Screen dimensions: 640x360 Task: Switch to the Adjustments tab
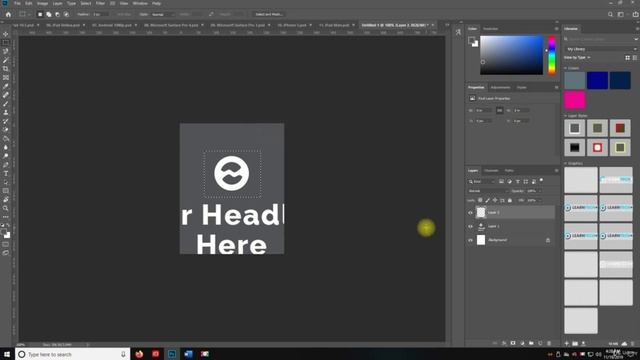pyautogui.click(x=500, y=87)
